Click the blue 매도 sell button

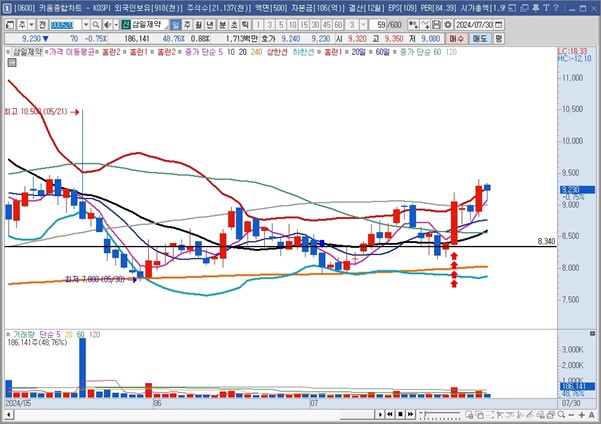pos(480,36)
